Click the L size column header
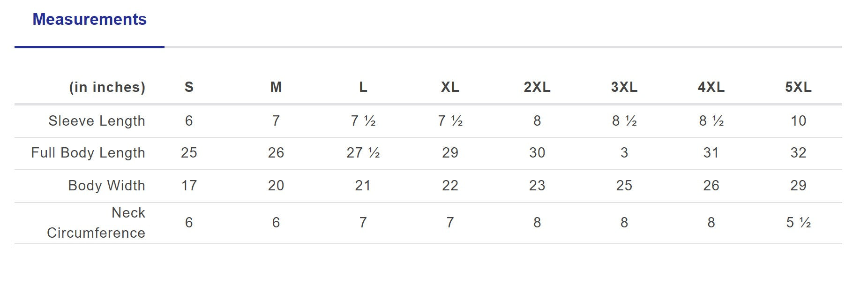The height and width of the screenshot is (286, 868). click(x=363, y=87)
